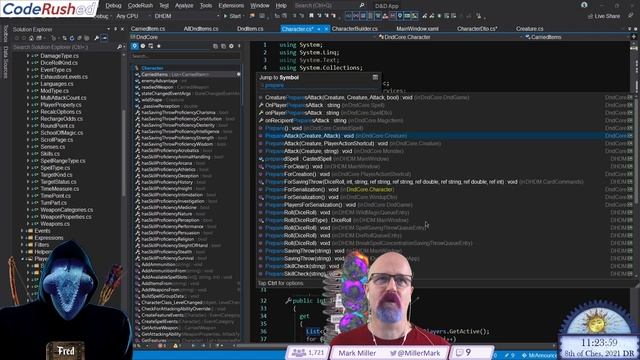Select the WeaponProperties.cs file
Screen dimensions: 640x360
tap(66, 217)
